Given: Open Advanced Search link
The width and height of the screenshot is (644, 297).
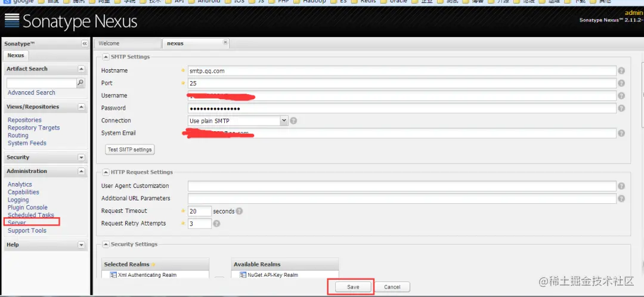Looking at the screenshot, I should click(31, 93).
